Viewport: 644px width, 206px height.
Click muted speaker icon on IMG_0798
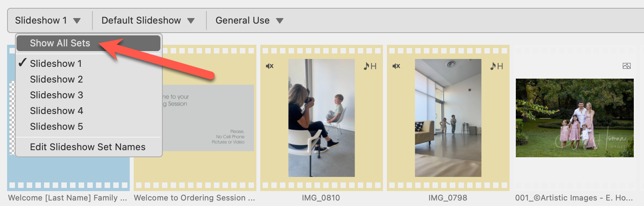(x=396, y=66)
